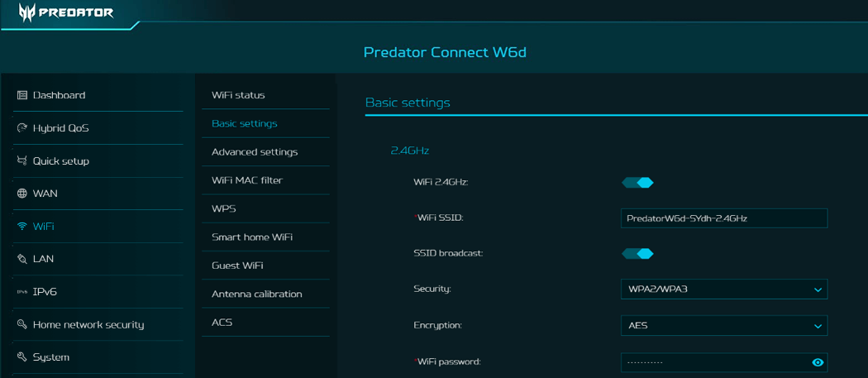868x378 pixels.
Task: Click the Home network security icon
Action: point(22,324)
